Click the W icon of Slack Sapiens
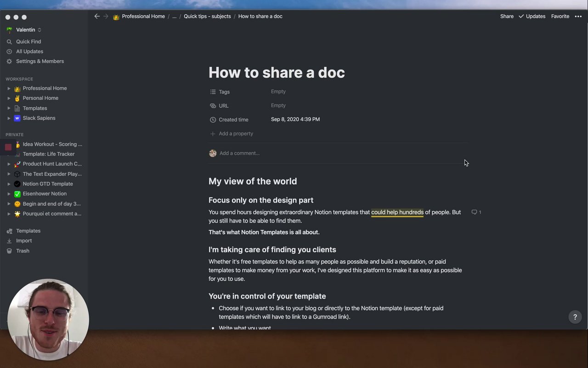The width and height of the screenshot is (588, 368). (x=17, y=118)
